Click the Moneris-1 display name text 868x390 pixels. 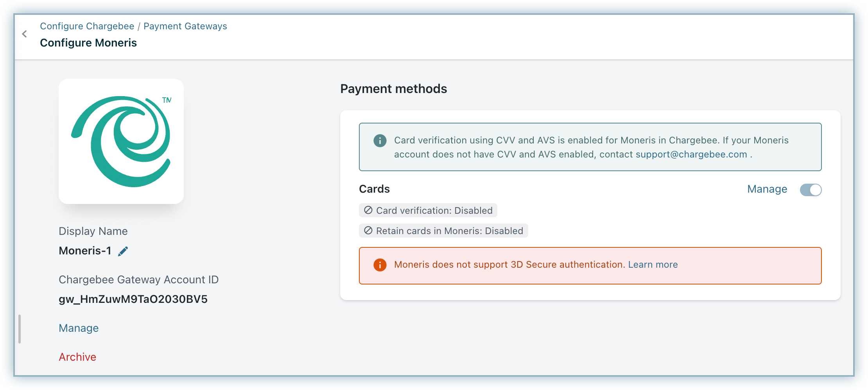click(85, 251)
